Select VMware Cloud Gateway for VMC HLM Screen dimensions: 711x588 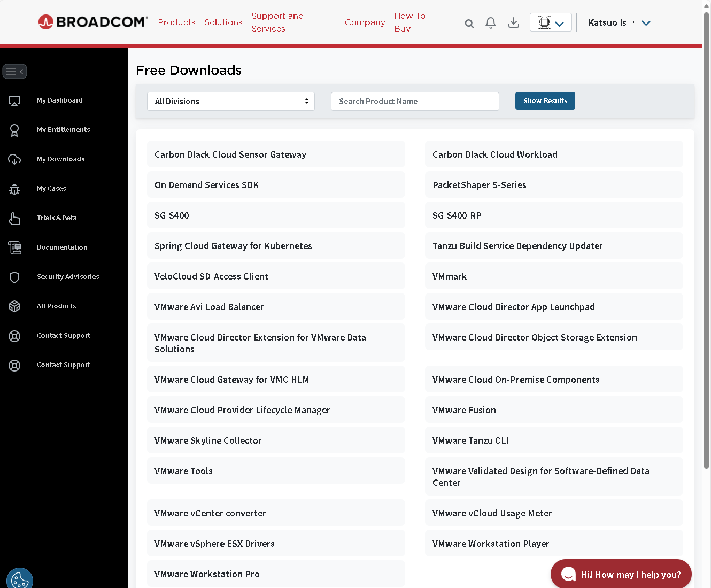click(x=276, y=380)
